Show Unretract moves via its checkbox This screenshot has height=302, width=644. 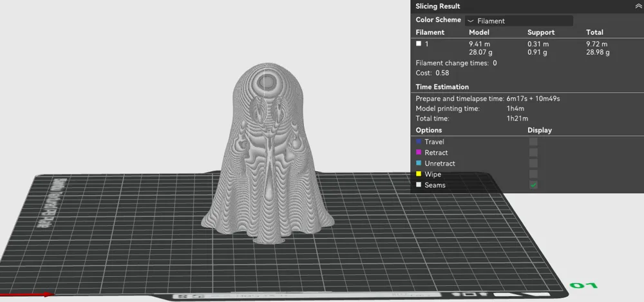[533, 163]
